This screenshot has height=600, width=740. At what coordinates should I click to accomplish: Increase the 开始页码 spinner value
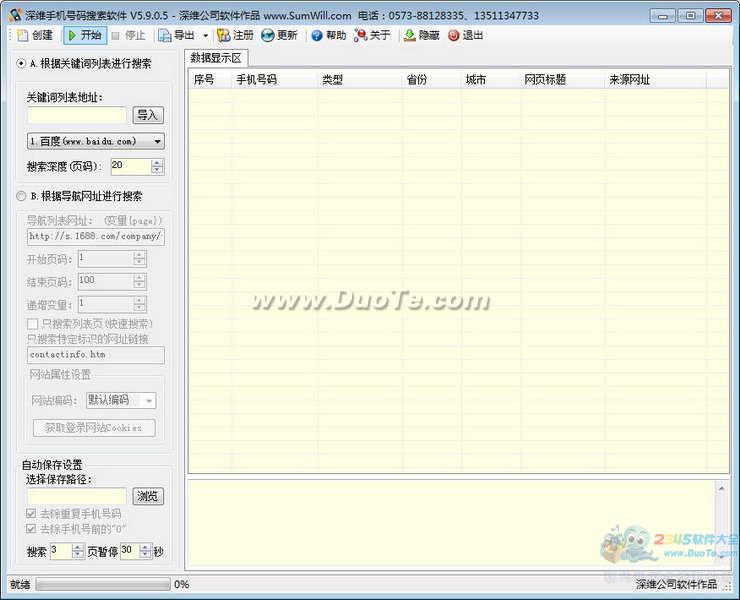139,255
